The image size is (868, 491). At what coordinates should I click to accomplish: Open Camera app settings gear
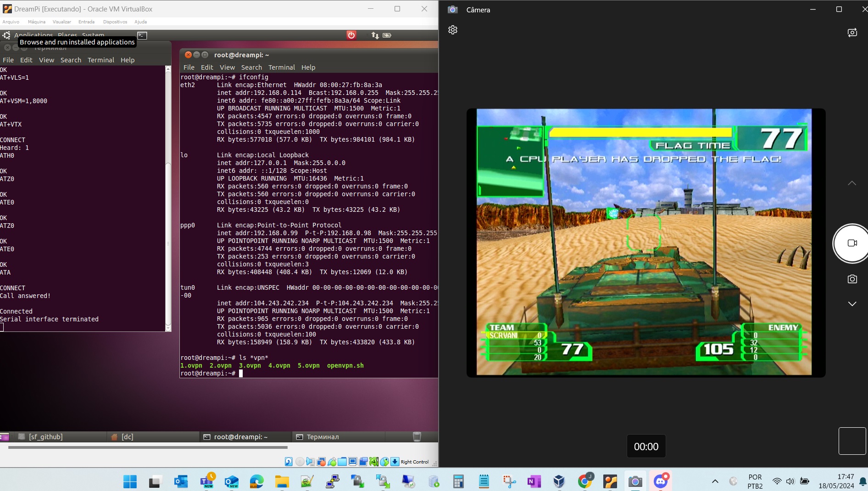(x=453, y=30)
